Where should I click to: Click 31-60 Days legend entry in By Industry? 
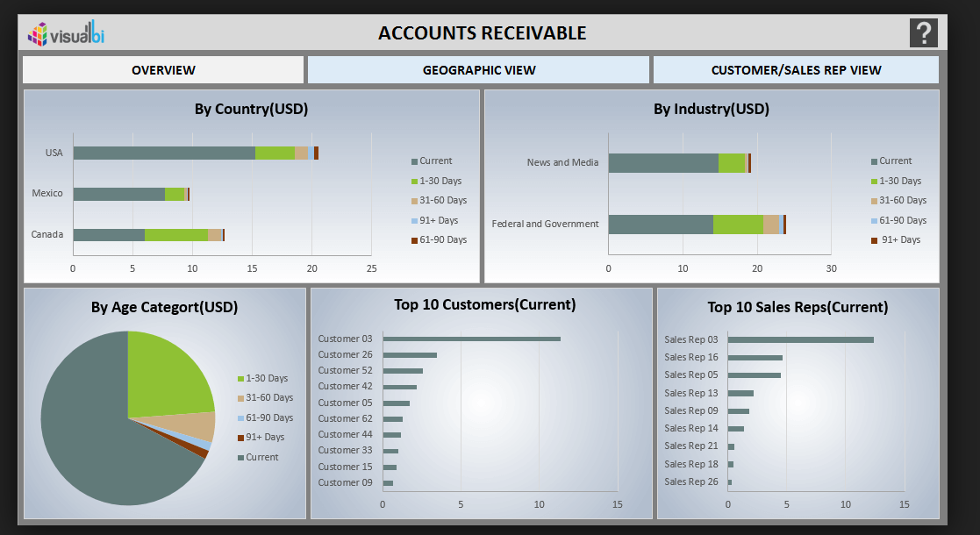pyautogui.click(x=898, y=201)
